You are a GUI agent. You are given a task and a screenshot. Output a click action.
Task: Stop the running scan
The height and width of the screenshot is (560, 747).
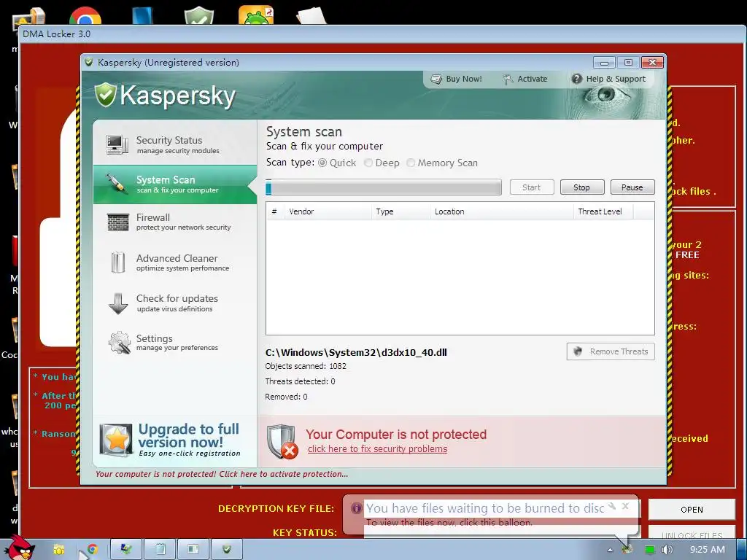click(x=581, y=187)
